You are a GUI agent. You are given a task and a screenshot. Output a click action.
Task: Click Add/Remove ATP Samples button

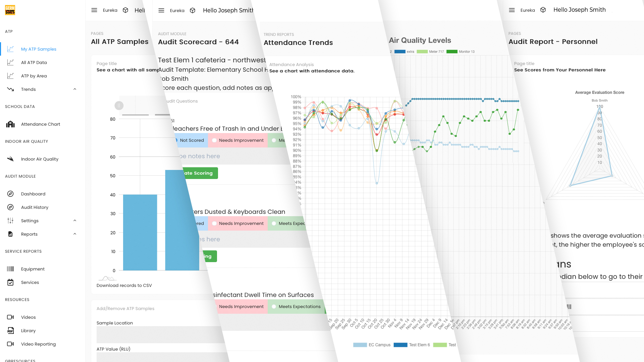[x=125, y=308]
